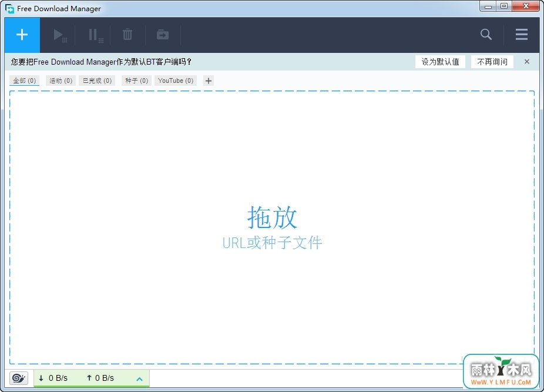Minimize the Free Download Manager window
The image size is (544, 392).
[x=488, y=6]
